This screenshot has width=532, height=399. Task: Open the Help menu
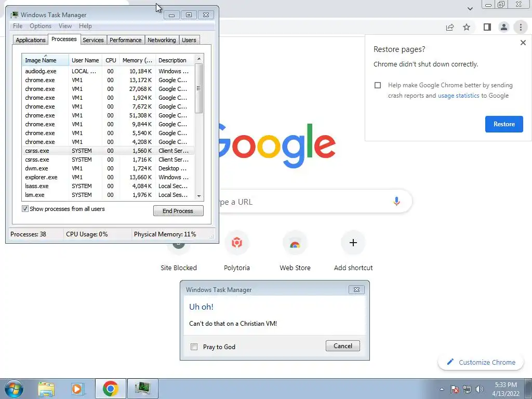(85, 26)
